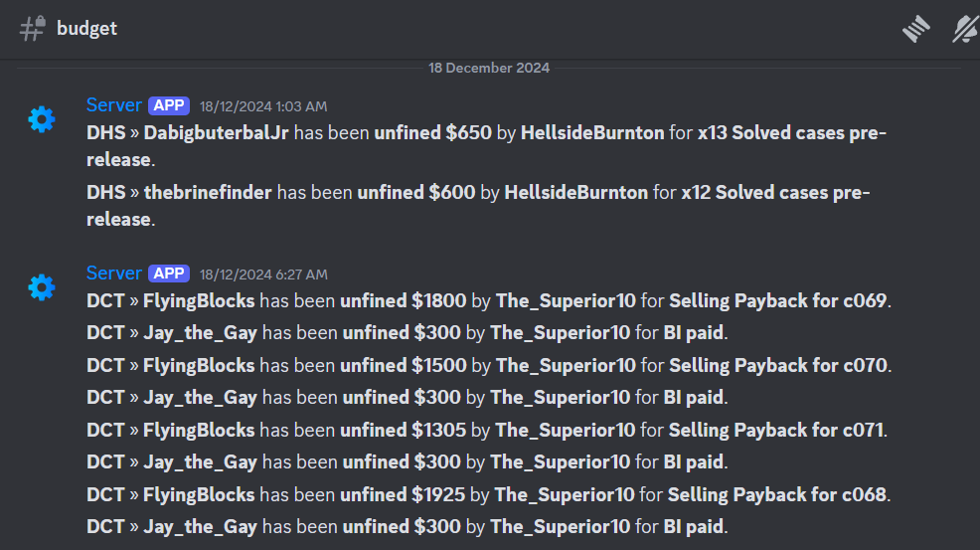The image size is (980, 550).
Task: Select the Selling Payback for c069 message
Action: point(489,301)
